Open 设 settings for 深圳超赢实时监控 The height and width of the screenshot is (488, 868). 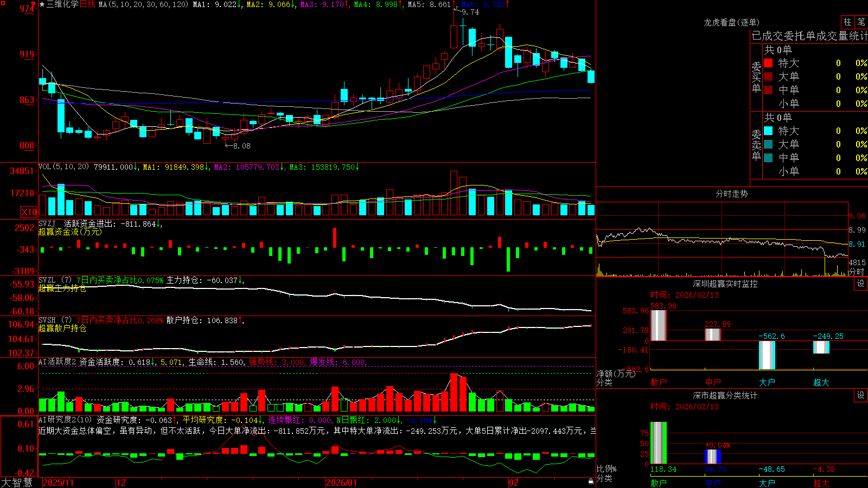[861, 284]
